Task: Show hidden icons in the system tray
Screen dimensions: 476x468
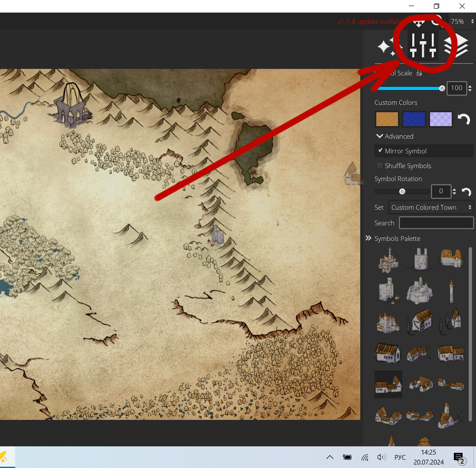Action: tap(330, 457)
